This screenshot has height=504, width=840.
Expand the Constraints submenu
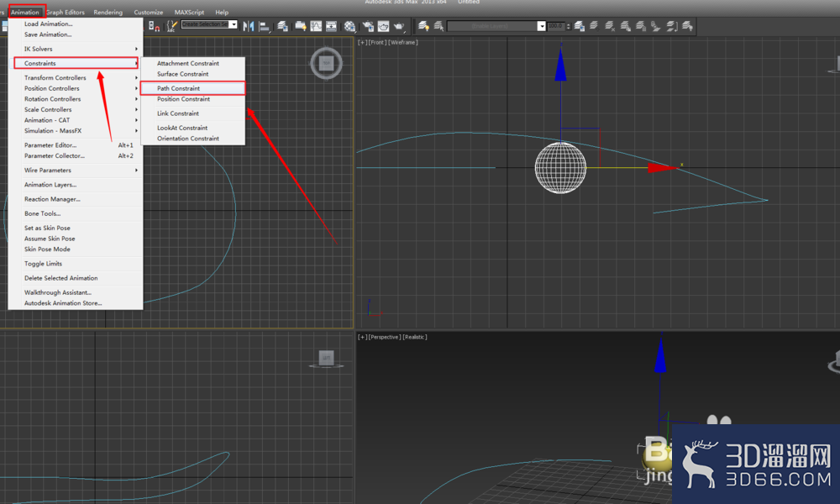(76, 63)
